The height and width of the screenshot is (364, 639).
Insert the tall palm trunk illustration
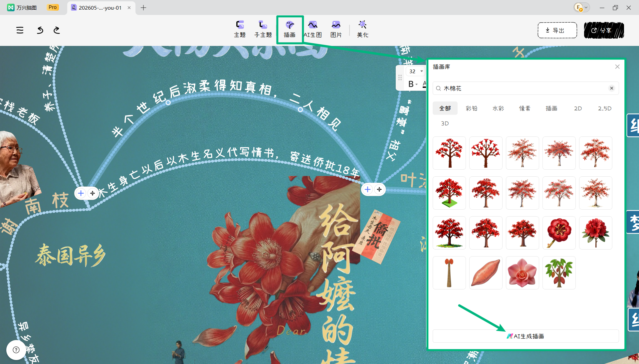[449, 273]
